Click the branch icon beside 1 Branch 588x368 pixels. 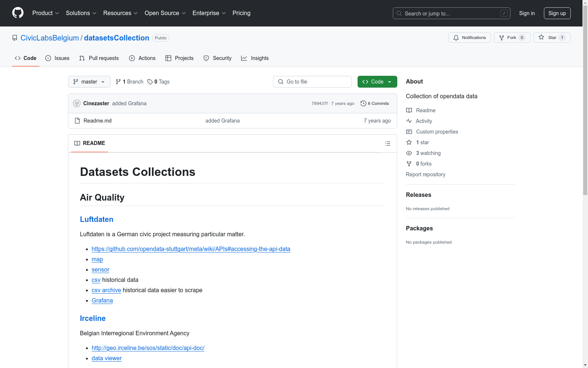tap(118, 82)
